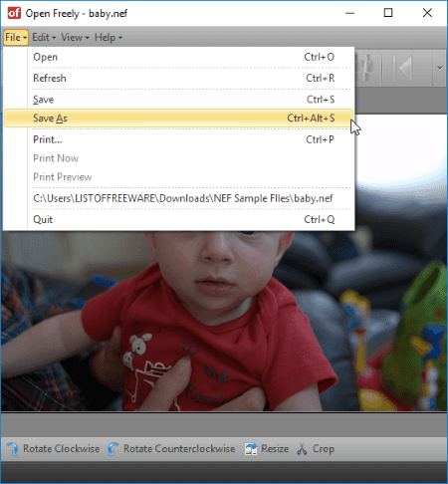The height and width of the screenshot is (484, 448).
Task: Click the Crop scissors icon
Action: click(302, 449)
